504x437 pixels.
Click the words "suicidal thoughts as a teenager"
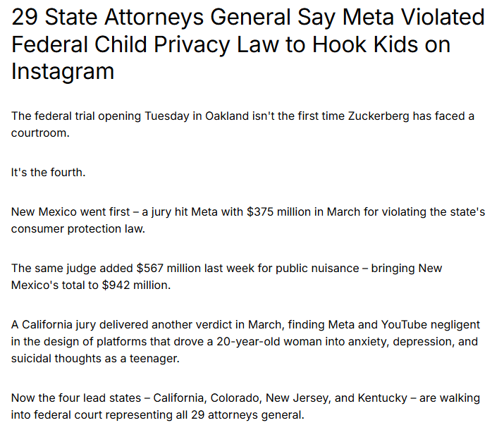94,359
